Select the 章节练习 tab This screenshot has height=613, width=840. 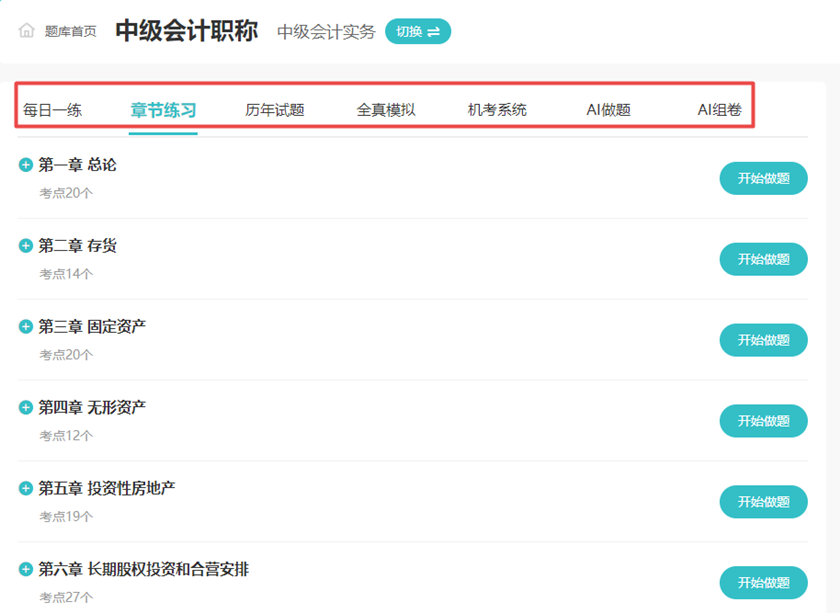pos(163,110)
